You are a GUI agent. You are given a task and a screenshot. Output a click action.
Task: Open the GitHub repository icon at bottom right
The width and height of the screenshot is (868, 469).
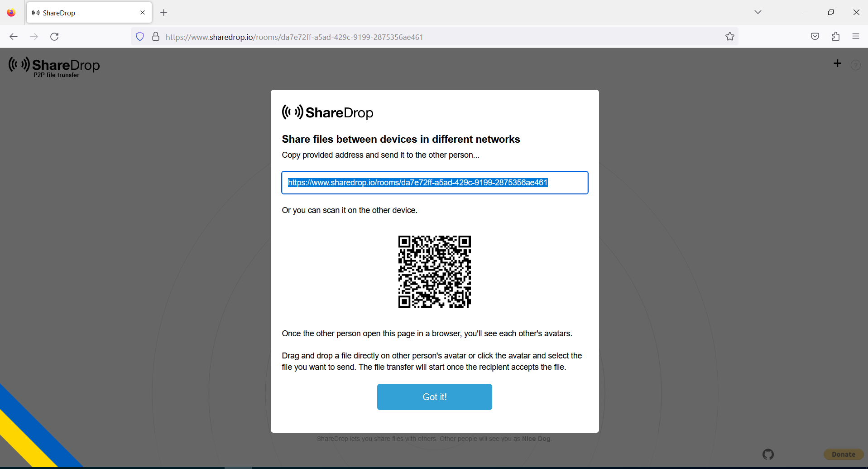point(768,454)
